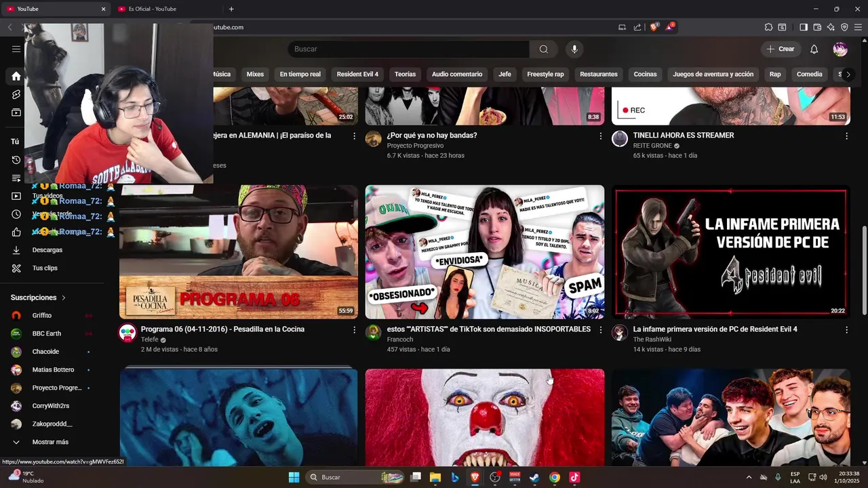Open watch History icon in the sidebar
Screen dimensions: 868x488
point(16,160)
